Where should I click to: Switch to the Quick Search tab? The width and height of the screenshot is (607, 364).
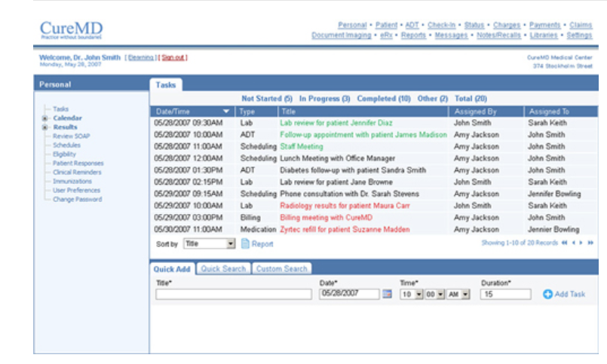pos(223,269)
